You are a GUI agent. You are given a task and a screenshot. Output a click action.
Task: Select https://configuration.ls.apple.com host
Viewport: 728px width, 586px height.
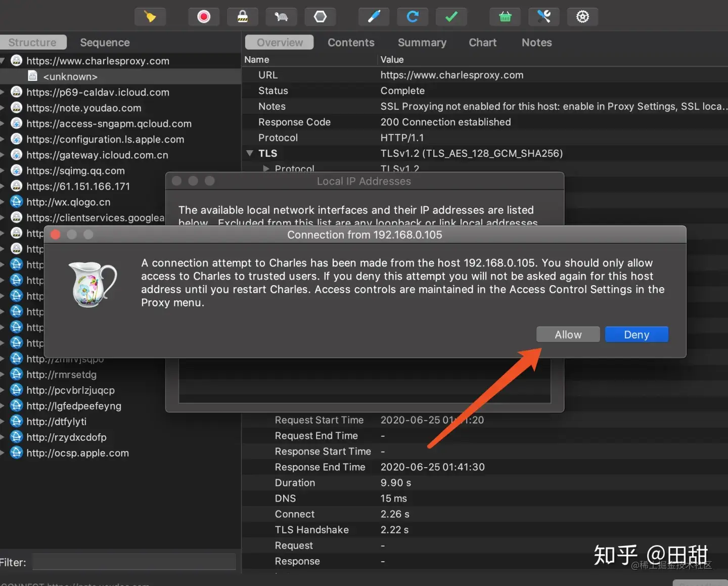tap(105, 140)
